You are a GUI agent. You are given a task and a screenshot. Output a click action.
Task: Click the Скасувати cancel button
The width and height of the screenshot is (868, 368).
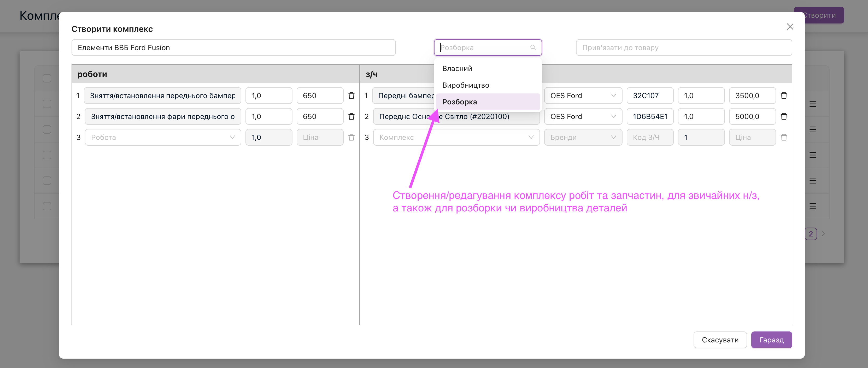720,340
